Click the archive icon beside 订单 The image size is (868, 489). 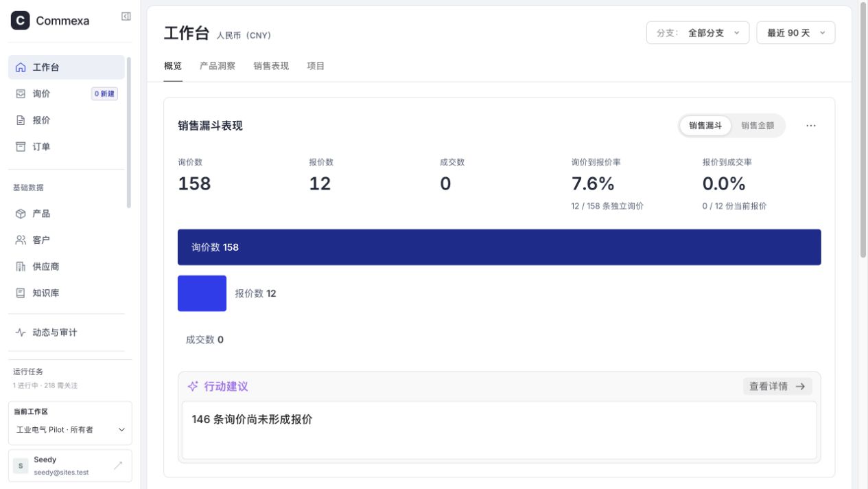point(21,146)
